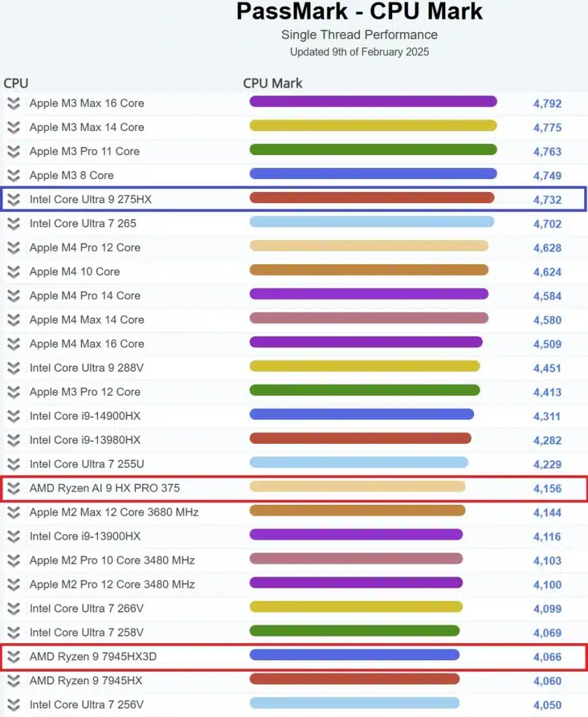
Task: Click the purple bar for Apple M3 Max 16 Core
Action: (373, 102)
